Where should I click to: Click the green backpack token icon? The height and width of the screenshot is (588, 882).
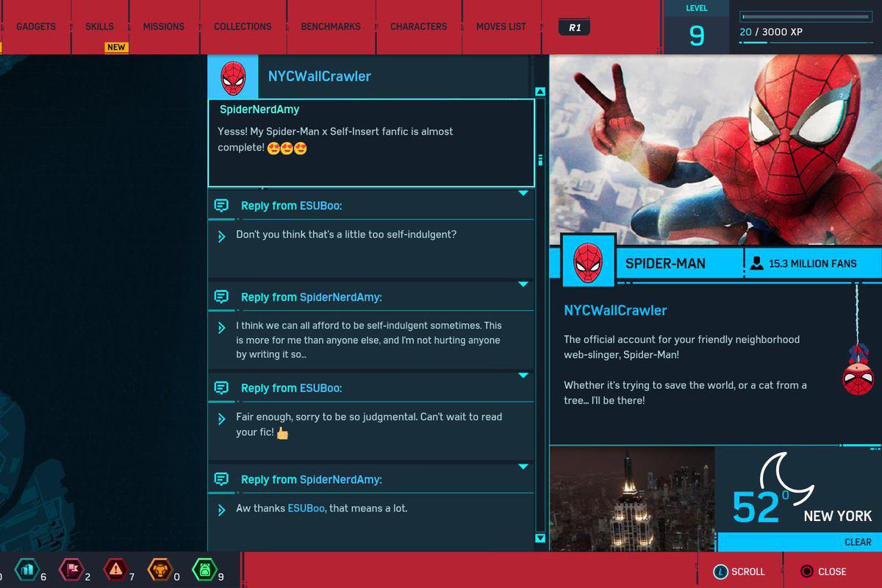[x=204, y=570]
